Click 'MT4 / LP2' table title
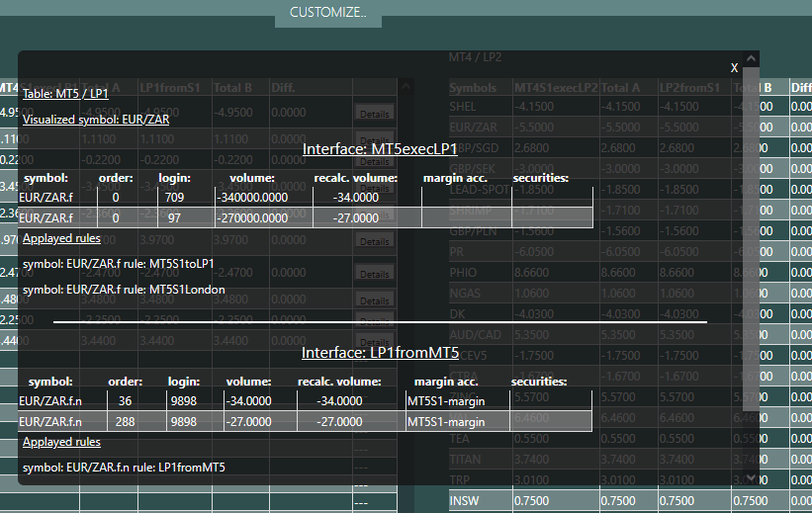The height and width of the screenshot is (513, 812). tap(475, 57)
